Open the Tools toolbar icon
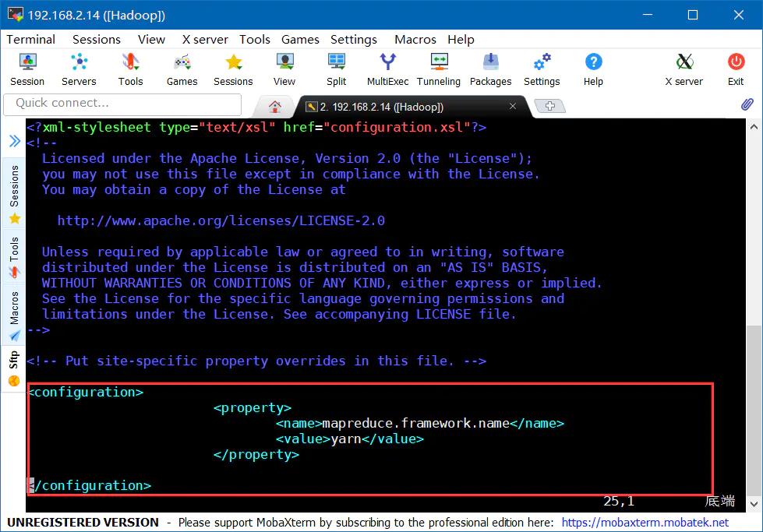Image resolution: width=763 pixels, height=532 pixels. (130, 69)
